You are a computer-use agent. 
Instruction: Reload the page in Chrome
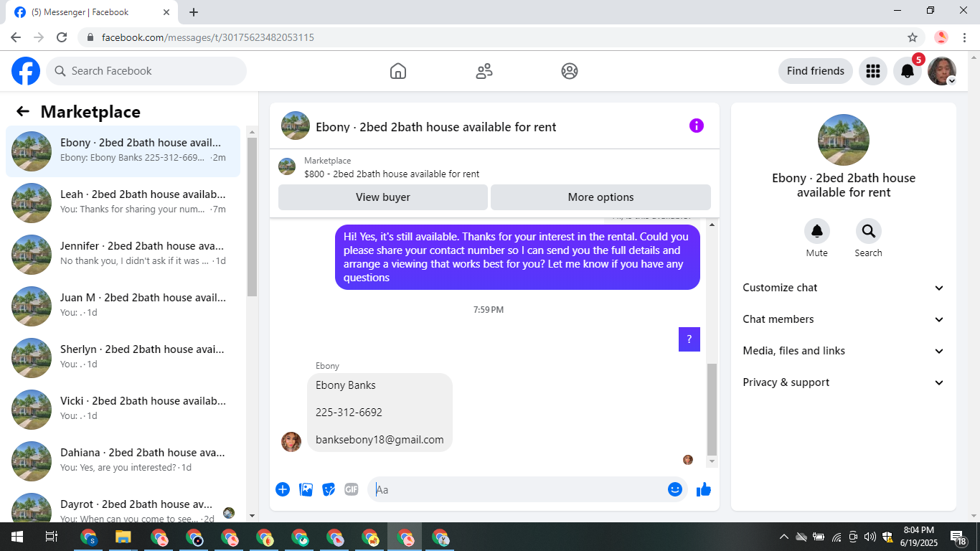(62, 37)
